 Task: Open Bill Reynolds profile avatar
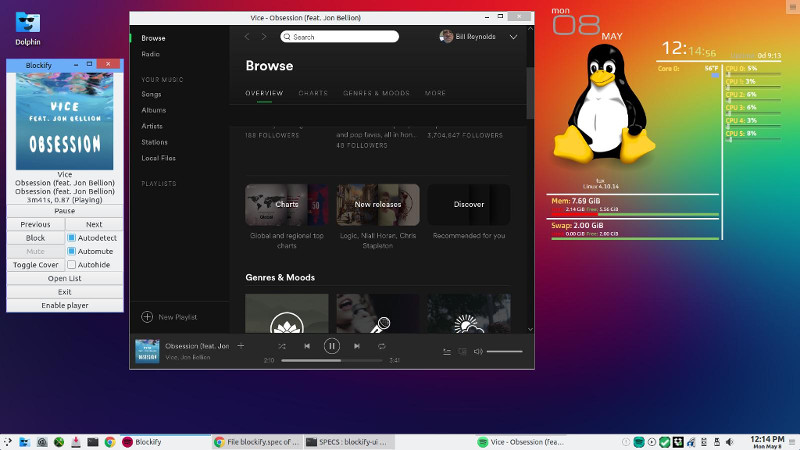coord(446,36)
